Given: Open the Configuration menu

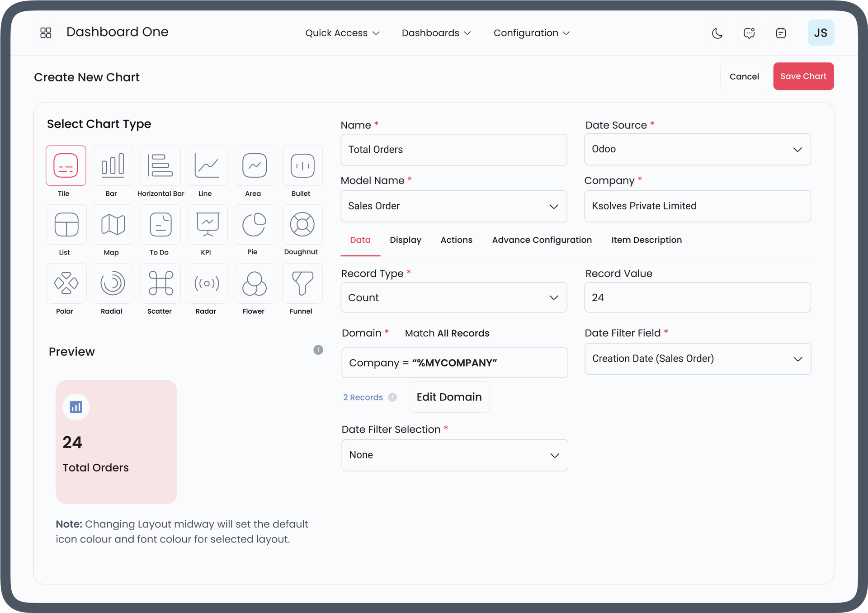Looking at the screenshot, I should [531, 33].
